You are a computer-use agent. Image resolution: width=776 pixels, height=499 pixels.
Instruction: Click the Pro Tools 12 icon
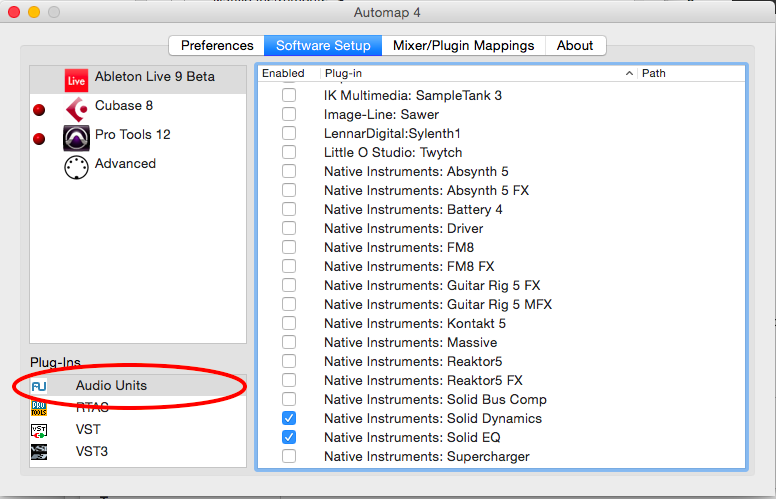pyautogui.click(x=76, y=138)
